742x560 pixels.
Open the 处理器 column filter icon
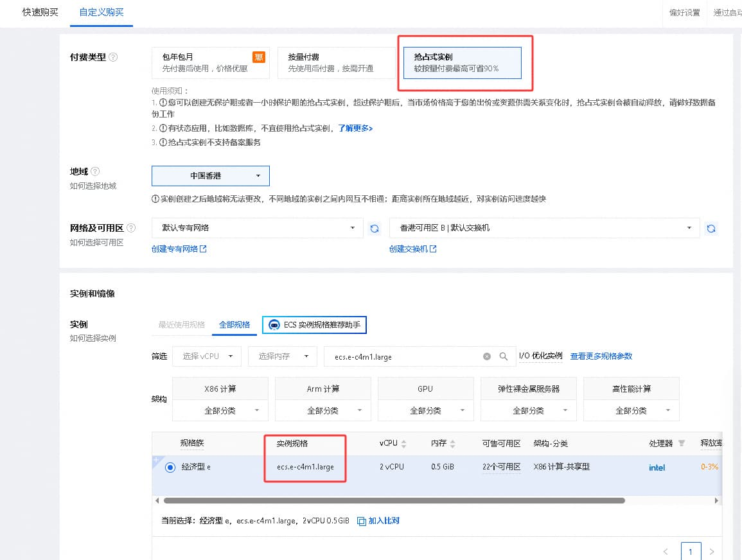(x=682, y=443)
